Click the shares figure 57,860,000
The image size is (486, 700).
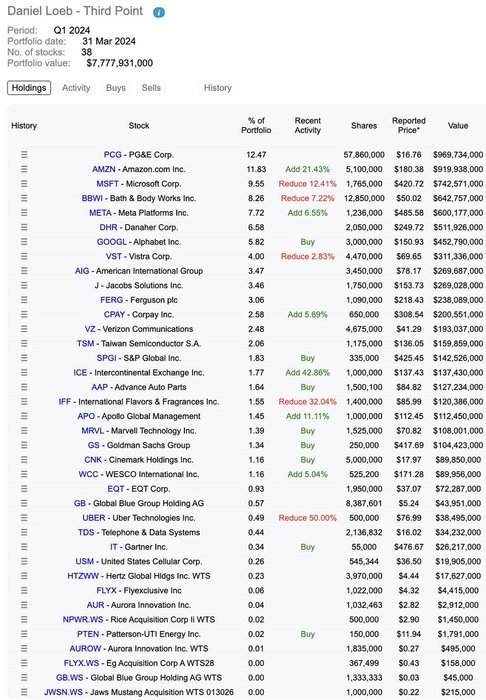coord(364,154)
